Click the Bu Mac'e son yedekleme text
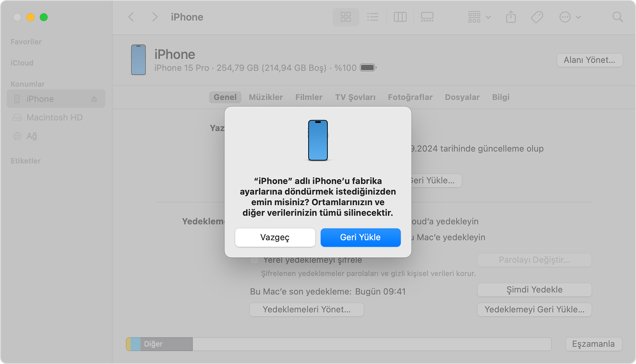The image size is (636, 364). point(328,292)
